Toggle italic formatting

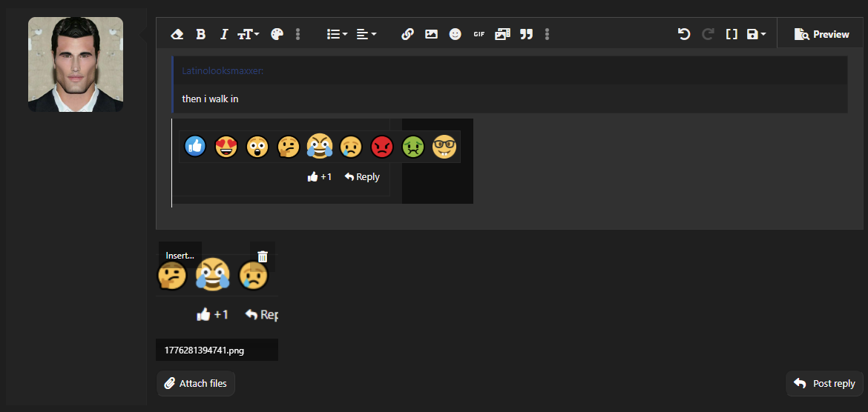(223, 34)
